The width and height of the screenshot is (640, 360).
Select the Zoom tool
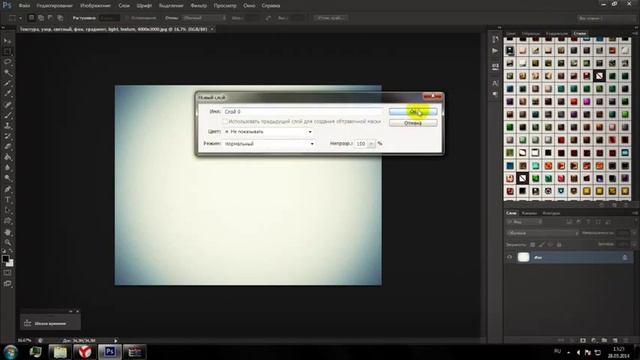pos(7,242)
